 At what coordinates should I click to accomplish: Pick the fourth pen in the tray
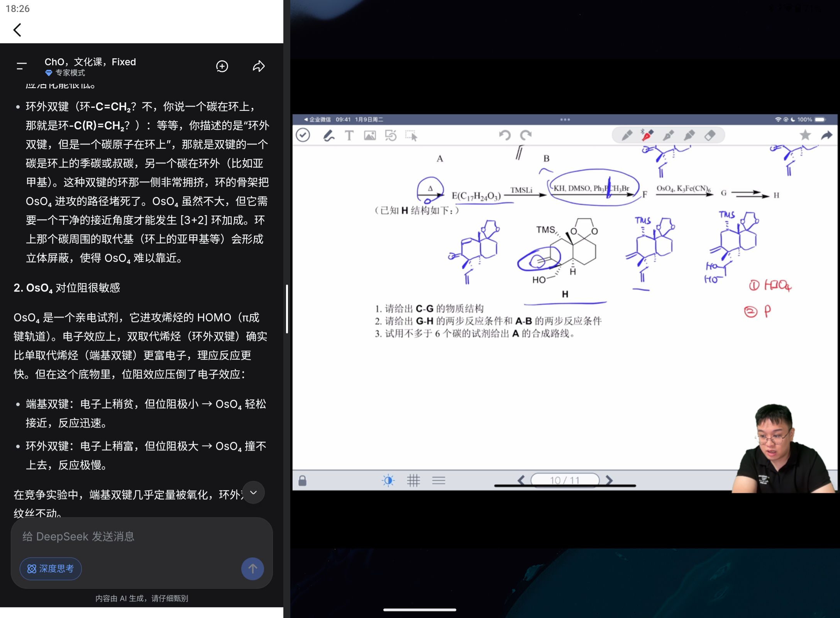pyautogui.click(x=689, y=135)
